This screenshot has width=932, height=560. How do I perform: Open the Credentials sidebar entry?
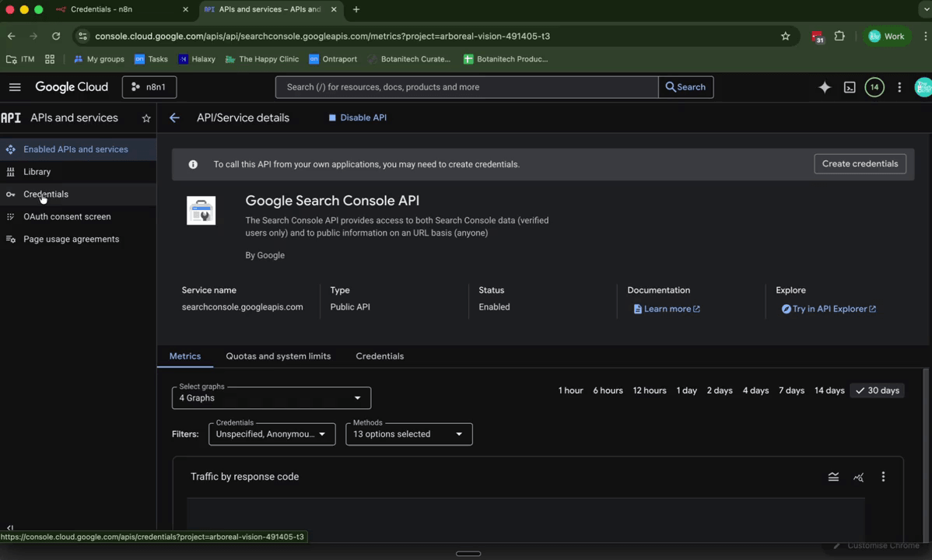coord(45,194)
